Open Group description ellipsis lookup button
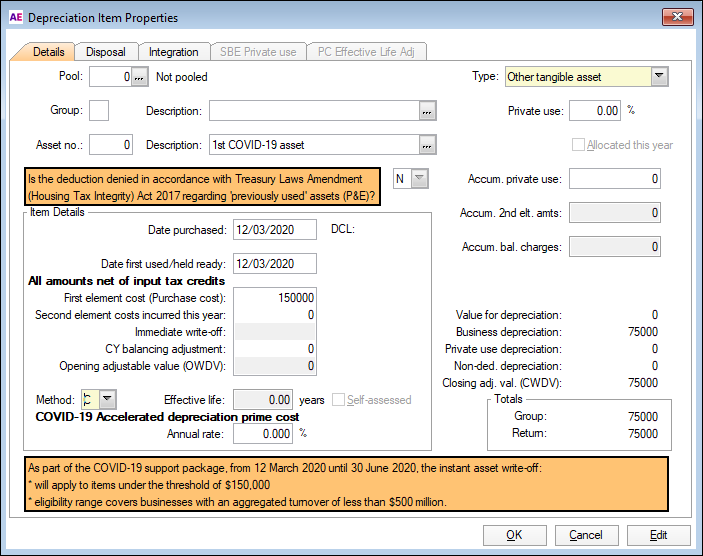The height and width of the screenshot is (556, 703). (428, 111)
